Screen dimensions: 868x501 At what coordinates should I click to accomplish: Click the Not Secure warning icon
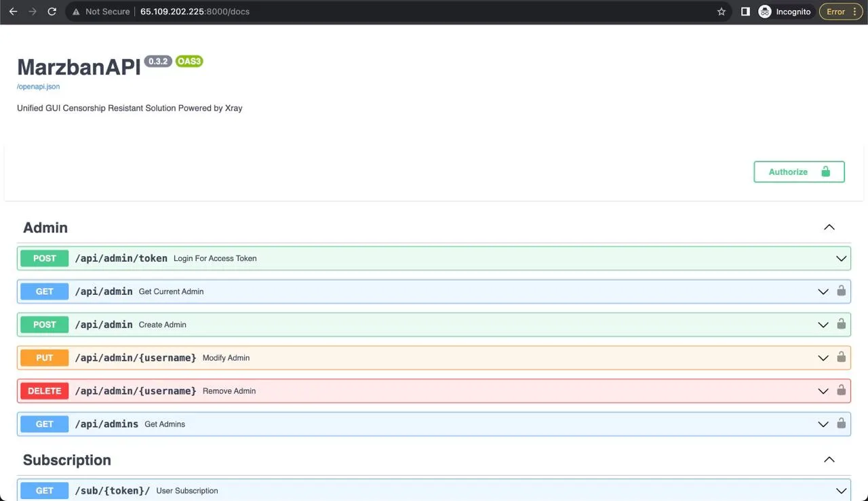click(x=76, y=11)
